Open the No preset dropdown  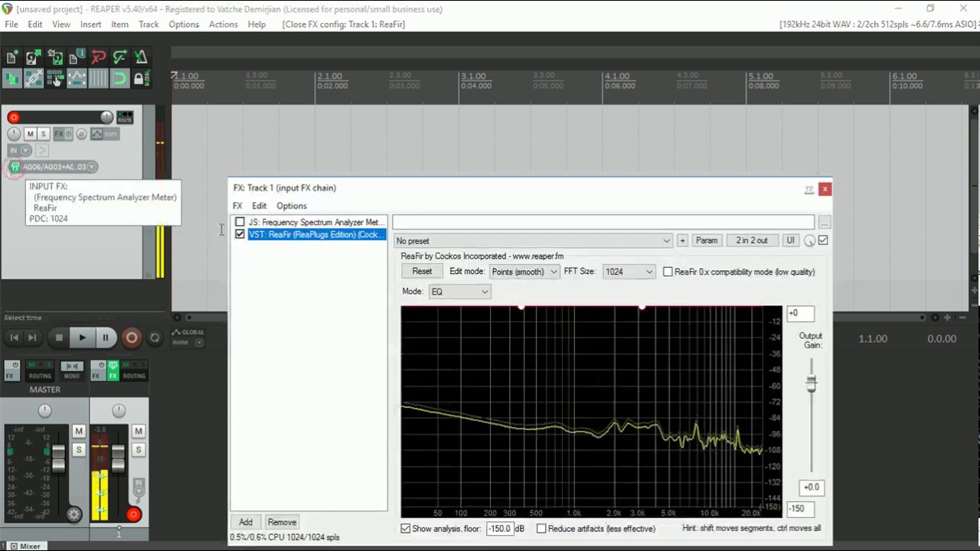(533, 240)
